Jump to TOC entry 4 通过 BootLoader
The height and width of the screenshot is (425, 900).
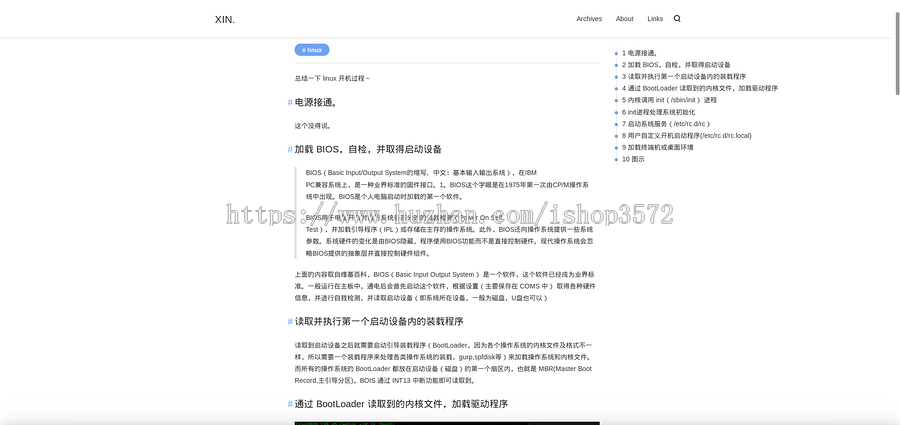[700, 88]
